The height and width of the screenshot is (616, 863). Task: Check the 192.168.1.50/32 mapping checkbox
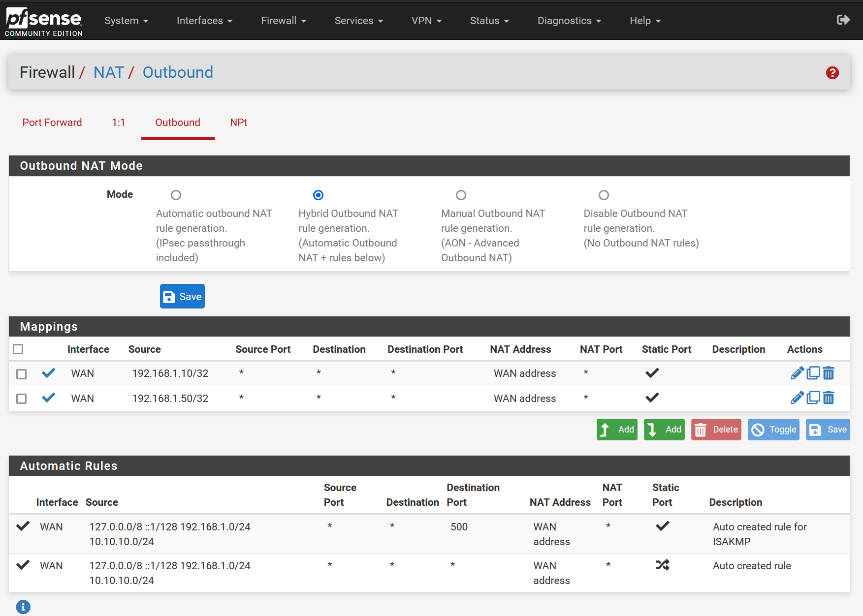pos(21,399)
